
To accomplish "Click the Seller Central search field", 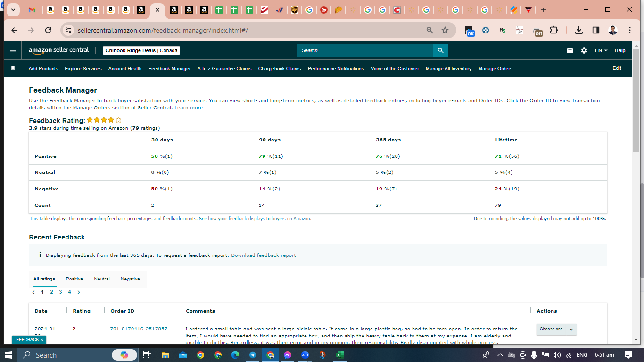I will [x=365, y=50].
